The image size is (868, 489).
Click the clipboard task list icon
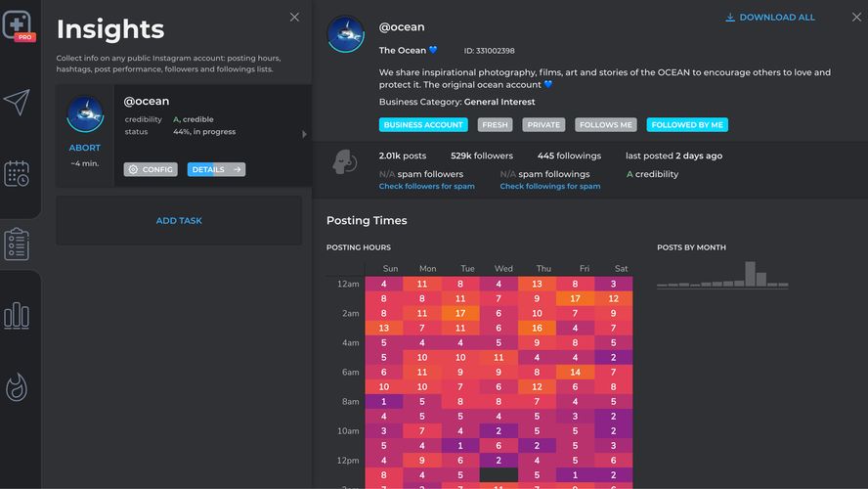pos(17,244)
